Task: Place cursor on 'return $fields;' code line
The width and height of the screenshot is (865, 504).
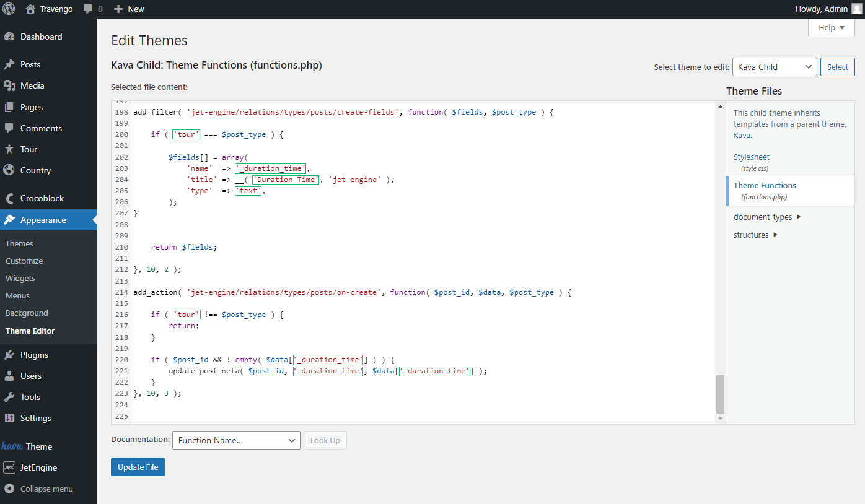Action: tap(184, 247)
